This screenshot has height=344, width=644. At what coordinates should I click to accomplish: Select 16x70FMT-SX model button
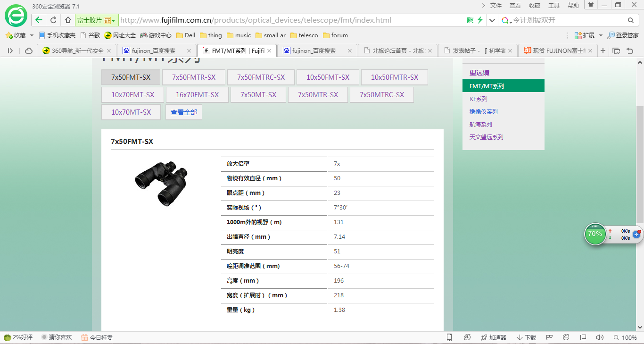197,95
